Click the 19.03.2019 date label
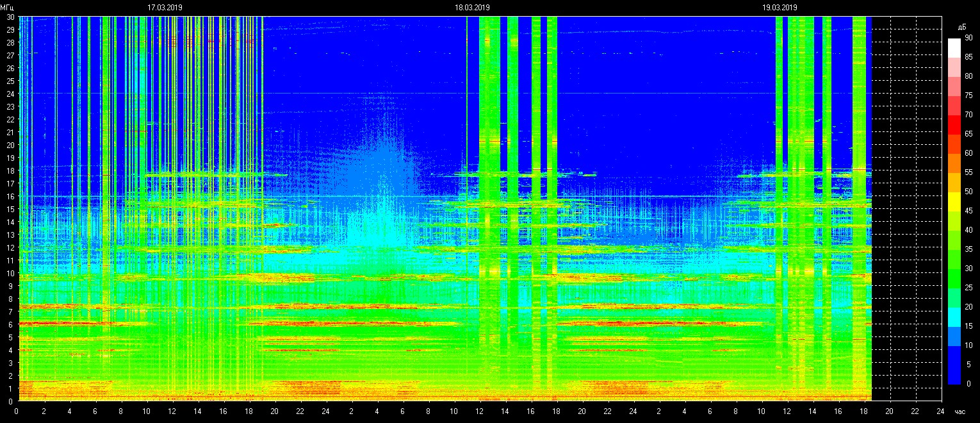 780,8
